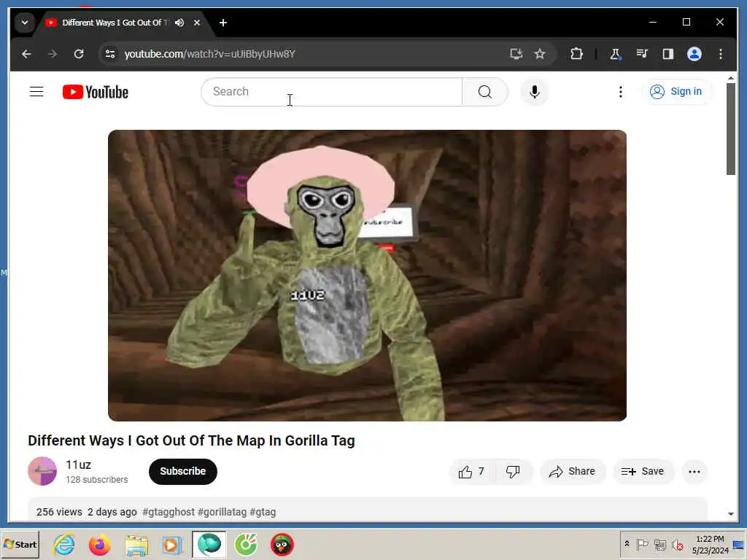Click the video player area
The height and width of the screenshot is (560, 747).
(368, 275)
